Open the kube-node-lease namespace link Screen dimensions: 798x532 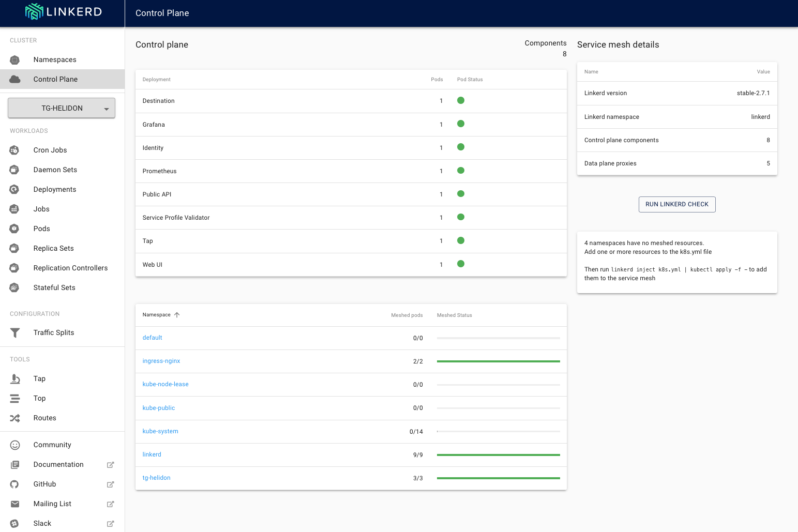click(165, 384)
